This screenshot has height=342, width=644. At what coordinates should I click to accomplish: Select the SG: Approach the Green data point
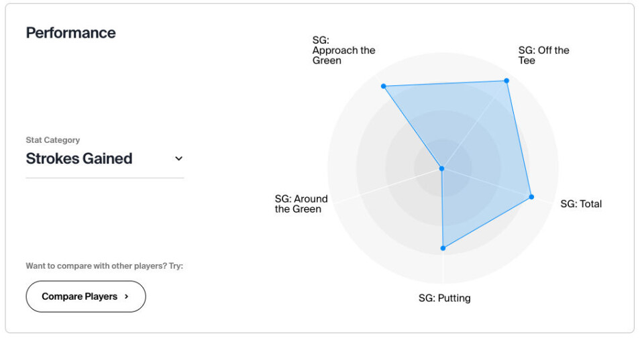[384, 86]
